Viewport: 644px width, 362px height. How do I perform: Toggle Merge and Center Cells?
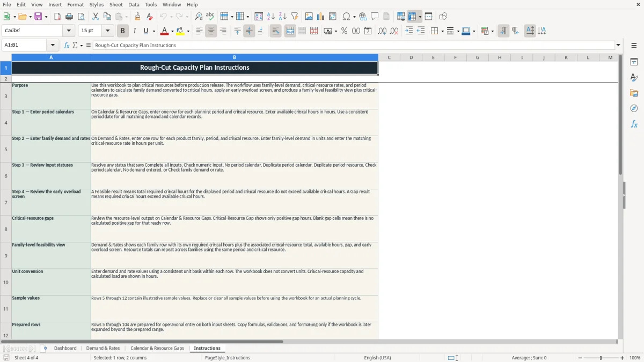click(290, 31)
